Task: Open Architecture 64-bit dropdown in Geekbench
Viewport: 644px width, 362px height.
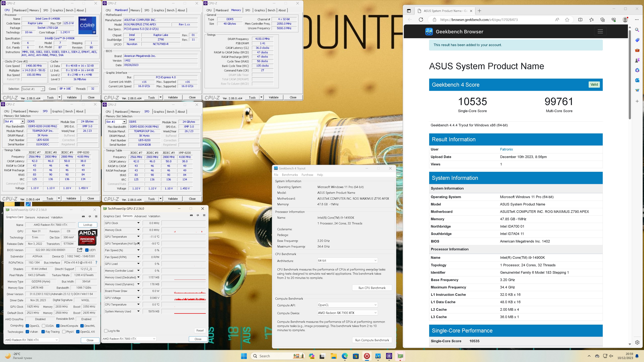Action: tap(347, 261)
